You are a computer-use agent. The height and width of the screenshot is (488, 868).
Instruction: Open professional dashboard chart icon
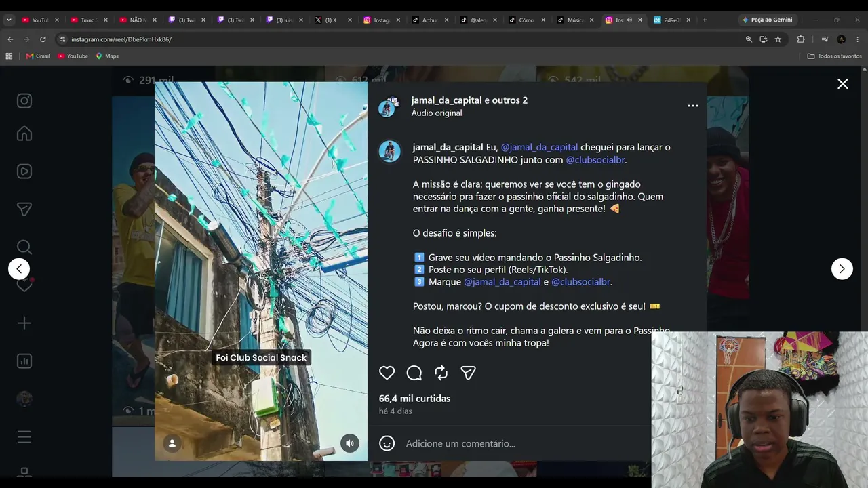[24, 361]
